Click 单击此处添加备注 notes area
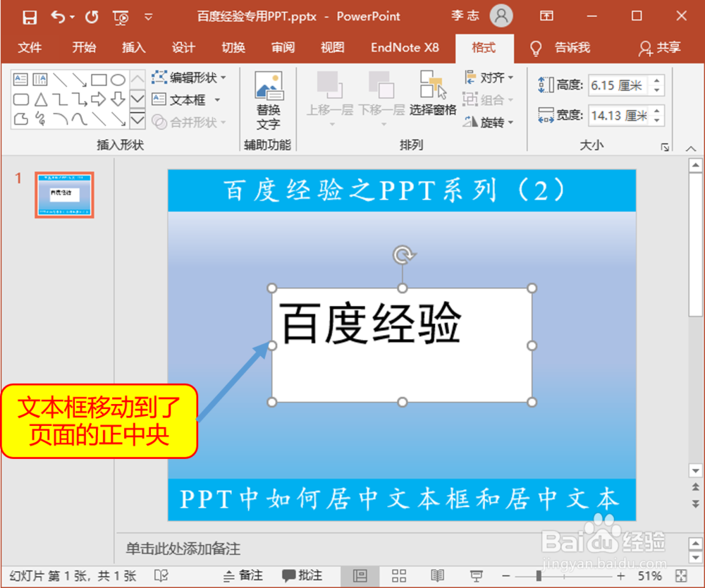Viewport: 705px width, 588px height. (x=183, y=549)
